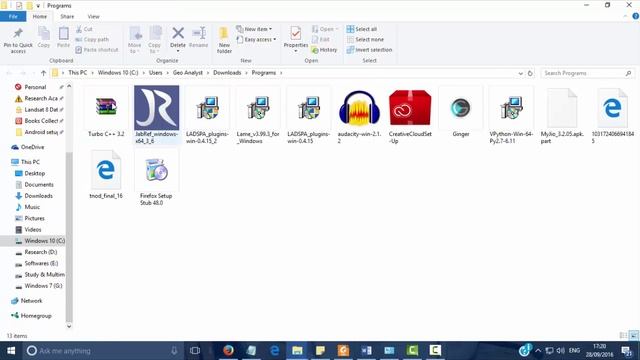Open the Easy access dropdown

pos(256,40)
